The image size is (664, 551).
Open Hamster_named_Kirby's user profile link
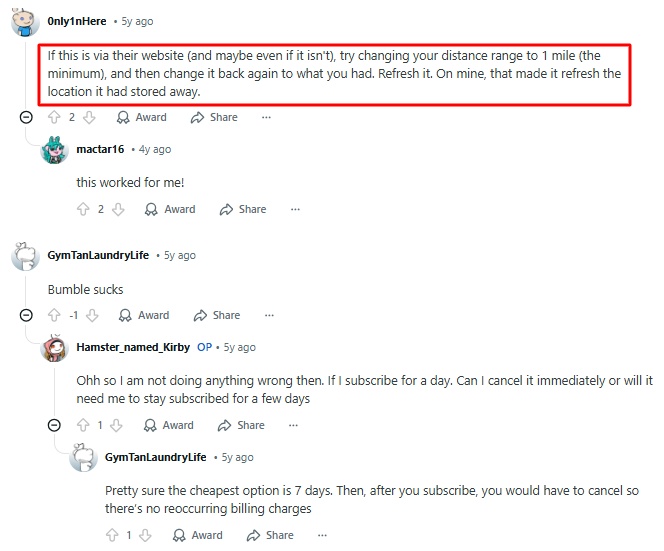tap(133, 347)
